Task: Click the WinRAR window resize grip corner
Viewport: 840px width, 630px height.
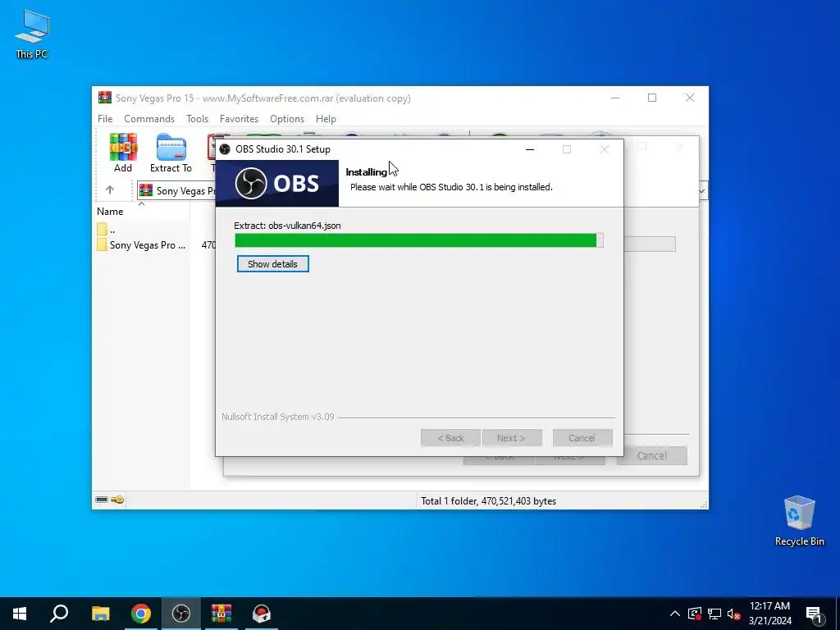Action: pos(703,504)
